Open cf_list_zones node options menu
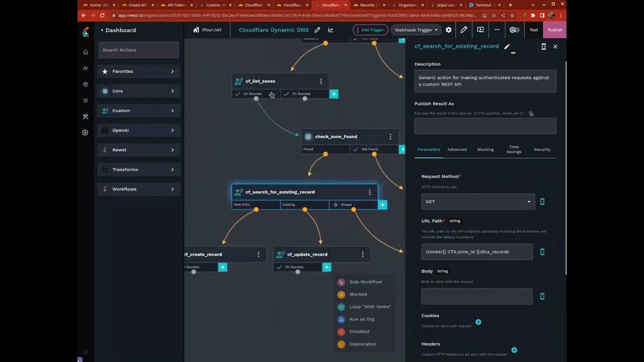This screenshot has height=362, width=644. [321, 81]
